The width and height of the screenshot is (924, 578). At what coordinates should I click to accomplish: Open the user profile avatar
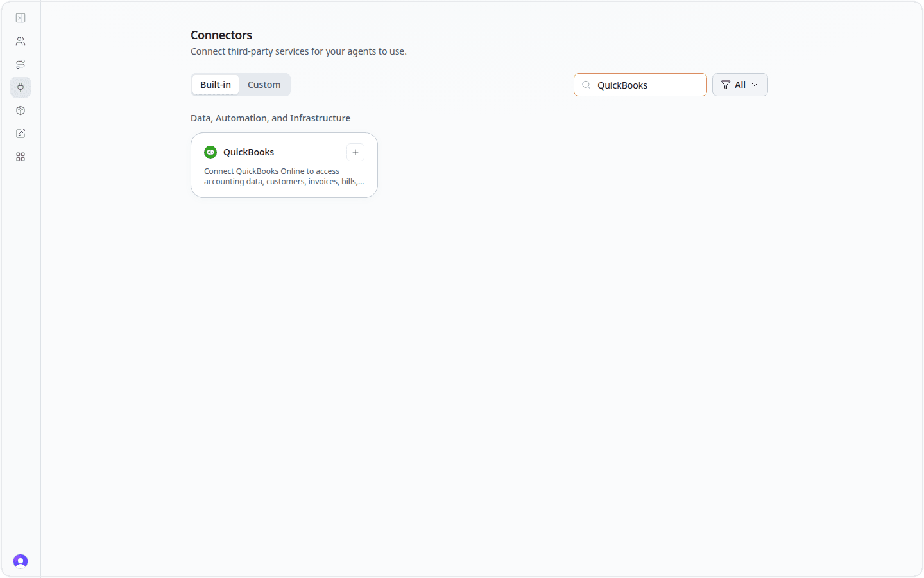click(x=21, y=561)
